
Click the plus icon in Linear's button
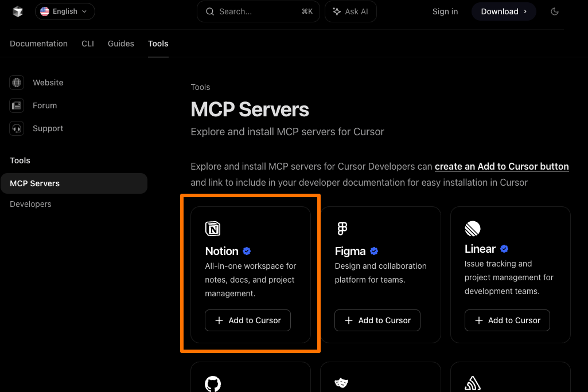(x=479, y=320)
